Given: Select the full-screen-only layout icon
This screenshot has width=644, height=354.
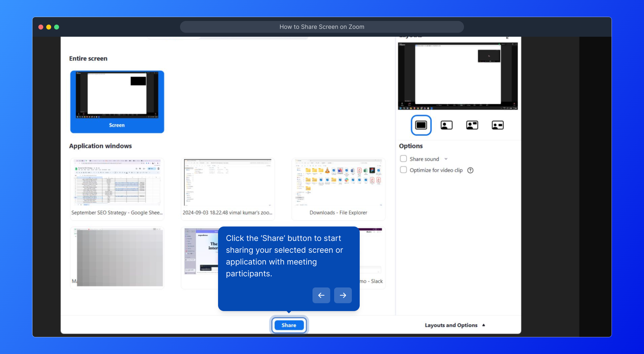Looking at the screenshot, I should click(x=421, y=125).
